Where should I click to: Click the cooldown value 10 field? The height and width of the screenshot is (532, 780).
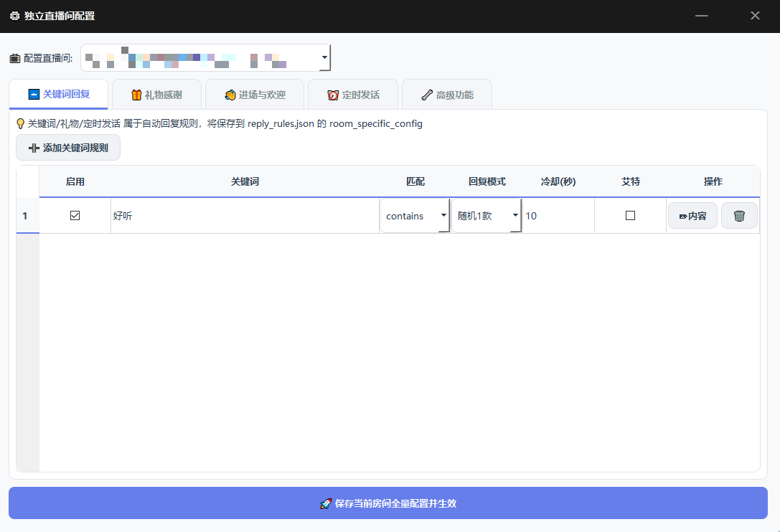pos(558,216)
